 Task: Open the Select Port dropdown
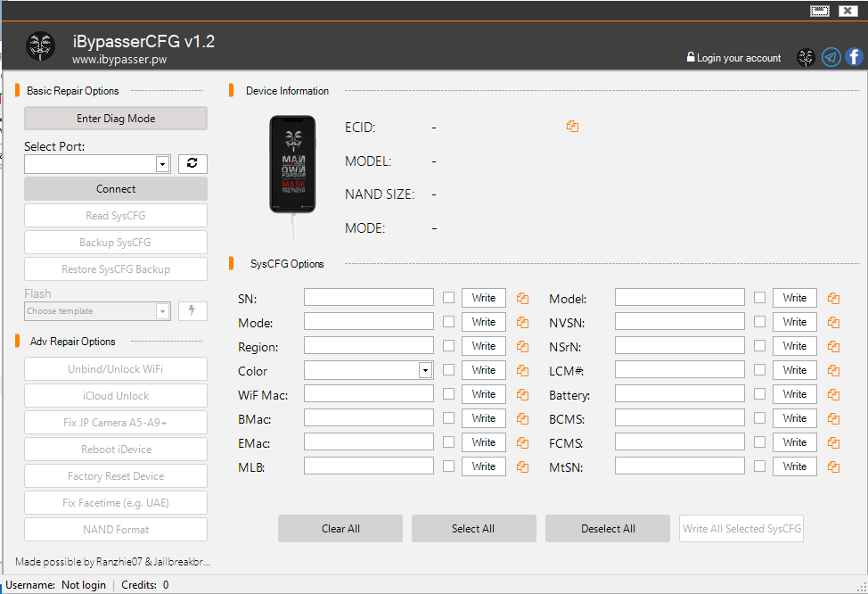pos(161,163)
